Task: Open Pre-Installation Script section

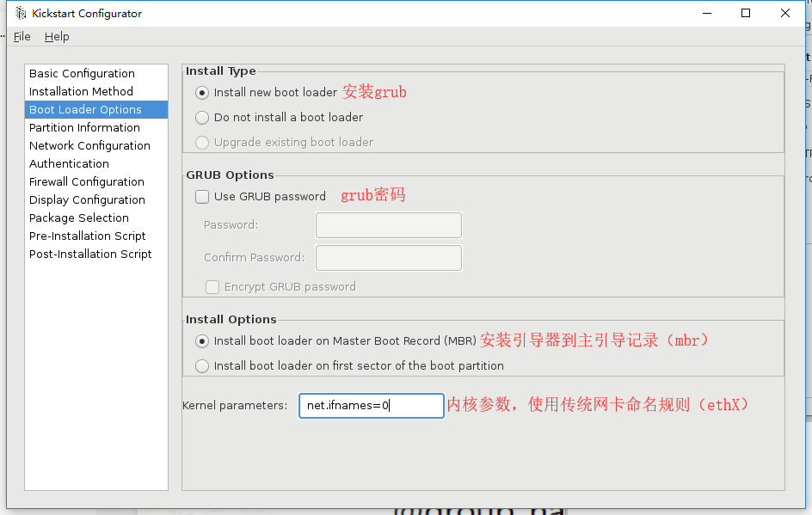Action: click(96, 236)
